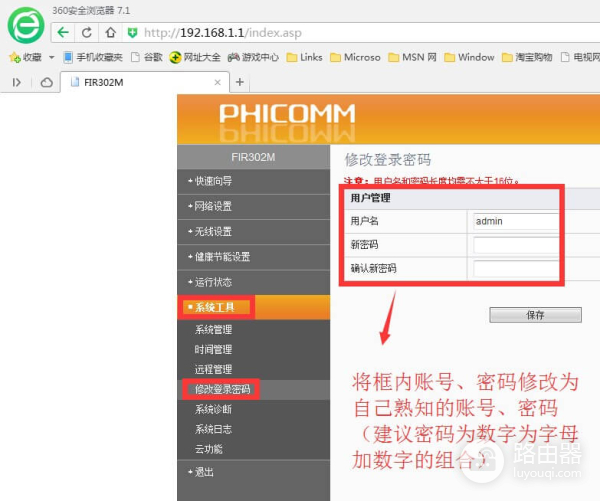The width and height of the screenshot is (600, 501).
Task: Open 远程管理 in the system tools
Action: [x=213, y=369]
